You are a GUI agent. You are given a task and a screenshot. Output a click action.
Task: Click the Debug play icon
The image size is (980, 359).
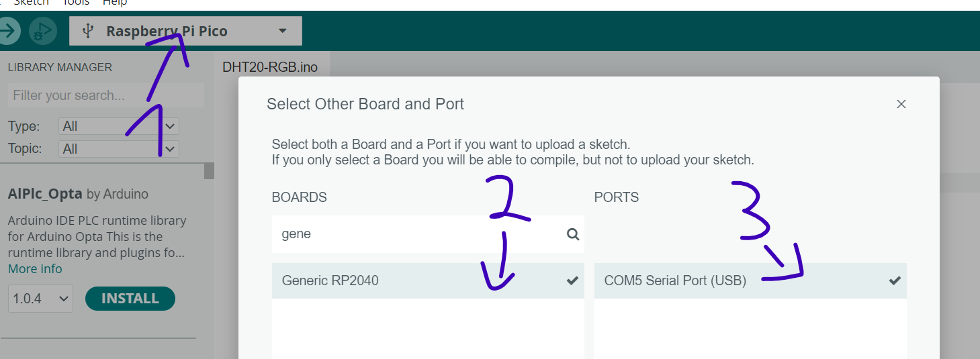[x=43, y=31]
